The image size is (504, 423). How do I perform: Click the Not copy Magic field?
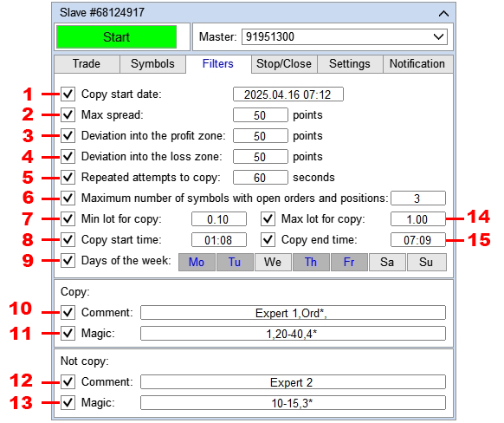(293, 402)
